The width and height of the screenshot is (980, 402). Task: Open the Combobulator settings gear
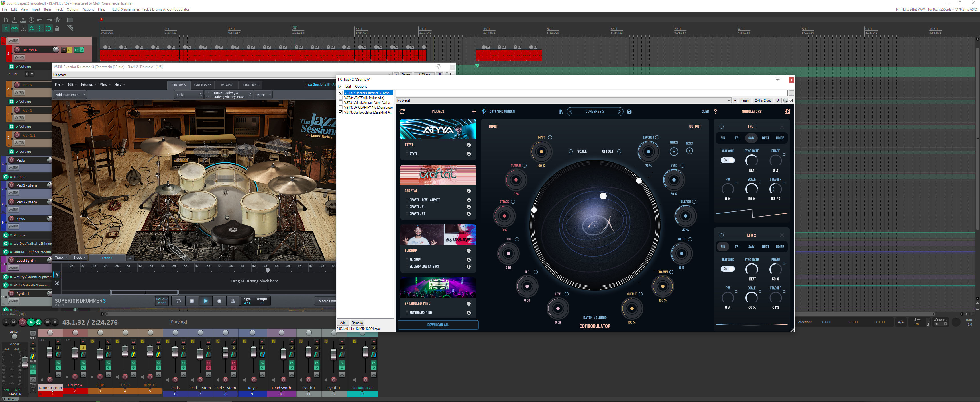(787, 111)
